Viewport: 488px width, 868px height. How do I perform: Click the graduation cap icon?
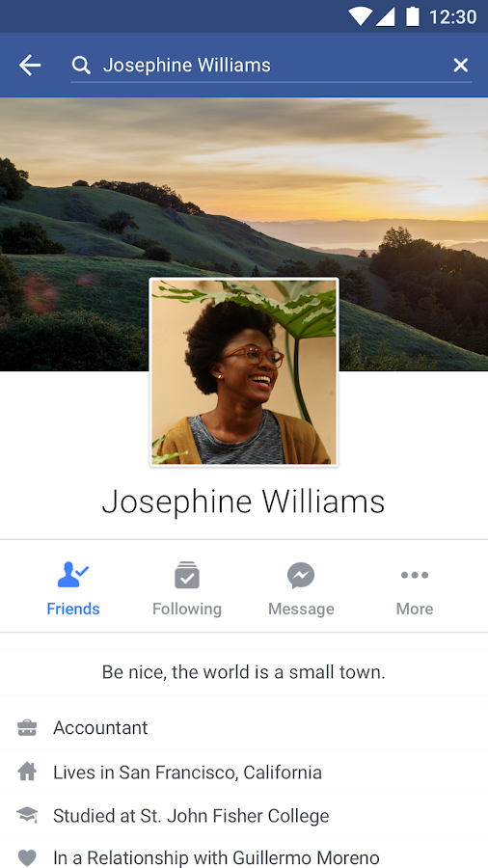pyautogui.click(x=27, y=814)
